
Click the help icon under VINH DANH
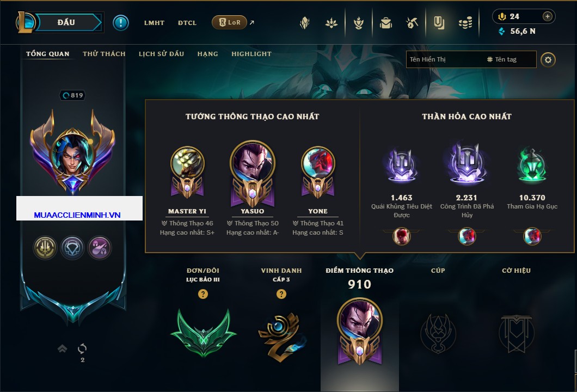click(x=281, y=293)
